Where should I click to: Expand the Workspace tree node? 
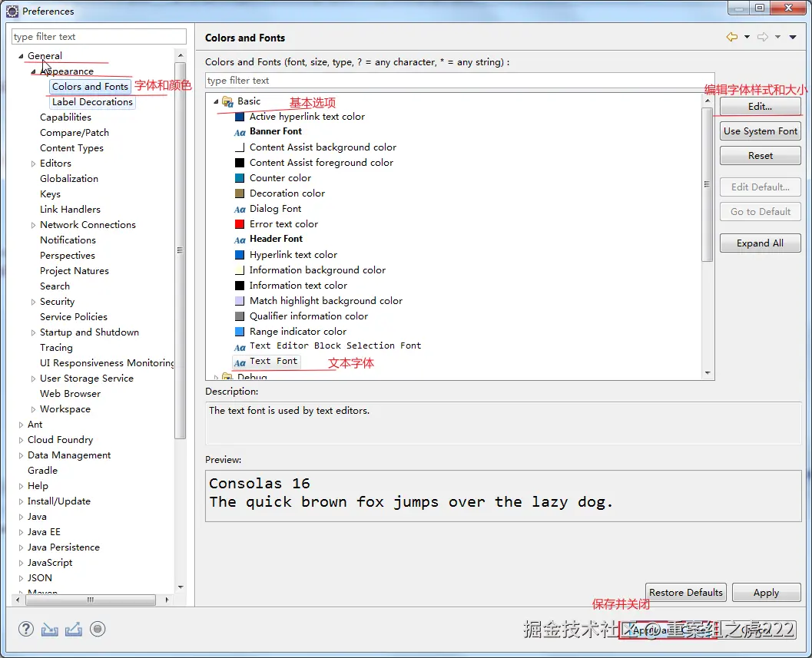point(33,409)
